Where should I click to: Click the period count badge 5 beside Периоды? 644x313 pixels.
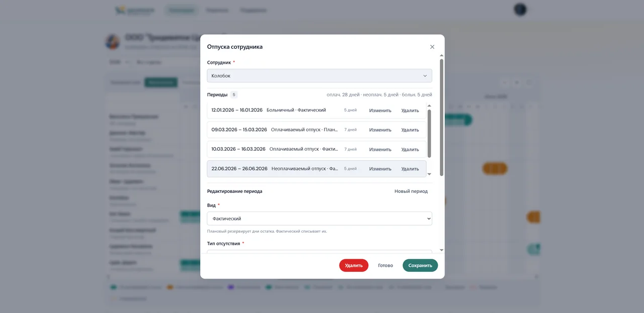(234, 94)
